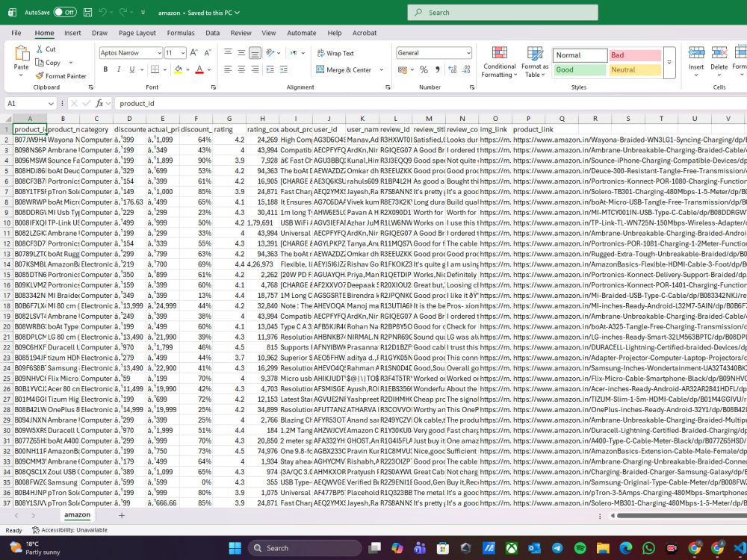Select Middle Align icon
Image resolution: width=747 pixels, height=560 pixels.
coord(241,53)
